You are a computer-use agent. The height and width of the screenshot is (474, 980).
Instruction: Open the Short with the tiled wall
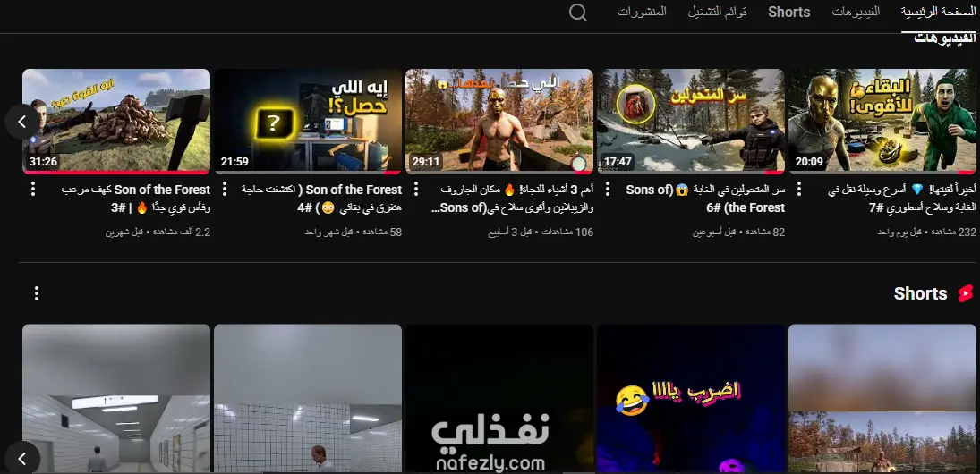308,399
